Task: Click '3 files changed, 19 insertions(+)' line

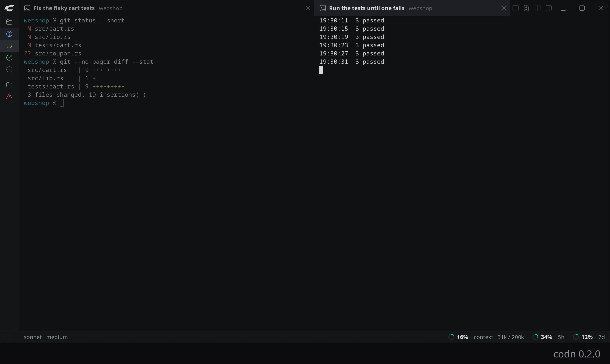Action: tap(87, 95)
